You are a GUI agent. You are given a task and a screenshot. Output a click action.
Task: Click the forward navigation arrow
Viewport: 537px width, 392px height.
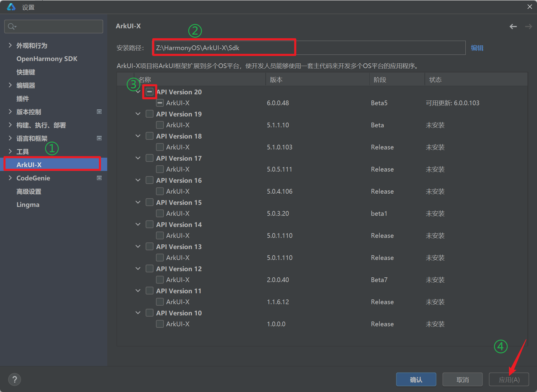coord(528,27)
